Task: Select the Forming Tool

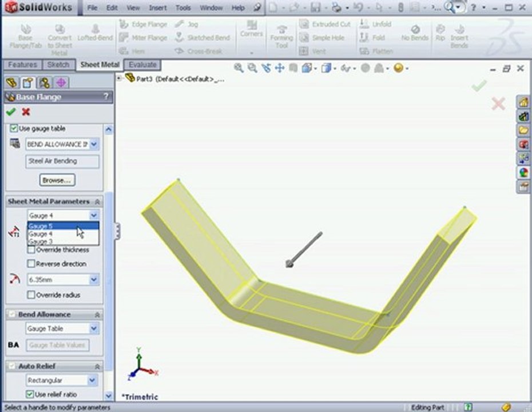Action: point(281,37)
